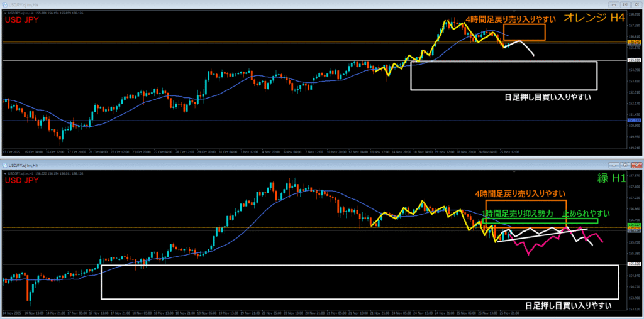Screen dimensions: 644x319
Task: Click the H1 chart window title-bar icon
Action: 5,165
